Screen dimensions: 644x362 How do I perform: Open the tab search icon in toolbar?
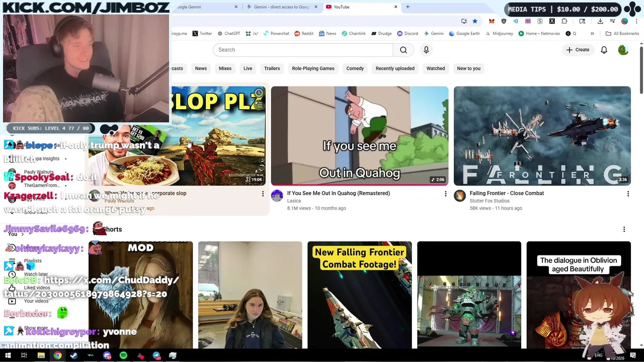[x=582, y=21]
